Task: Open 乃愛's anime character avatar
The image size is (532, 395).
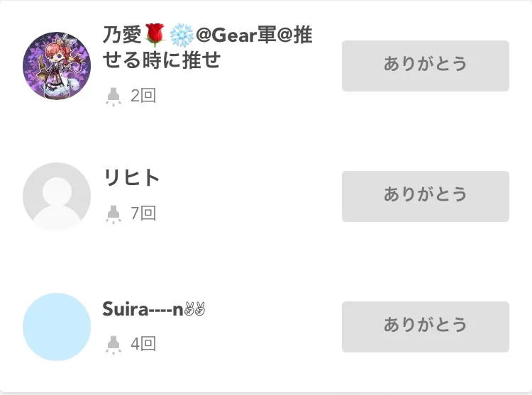Action: (x=57, y=66)
